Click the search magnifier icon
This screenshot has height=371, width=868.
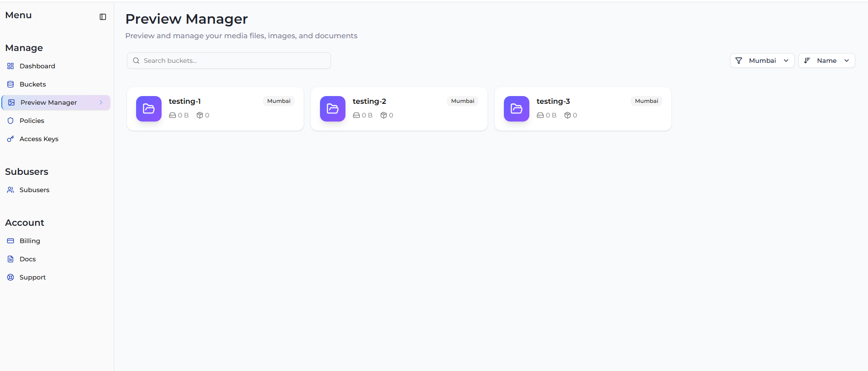(x=136, y=61)
